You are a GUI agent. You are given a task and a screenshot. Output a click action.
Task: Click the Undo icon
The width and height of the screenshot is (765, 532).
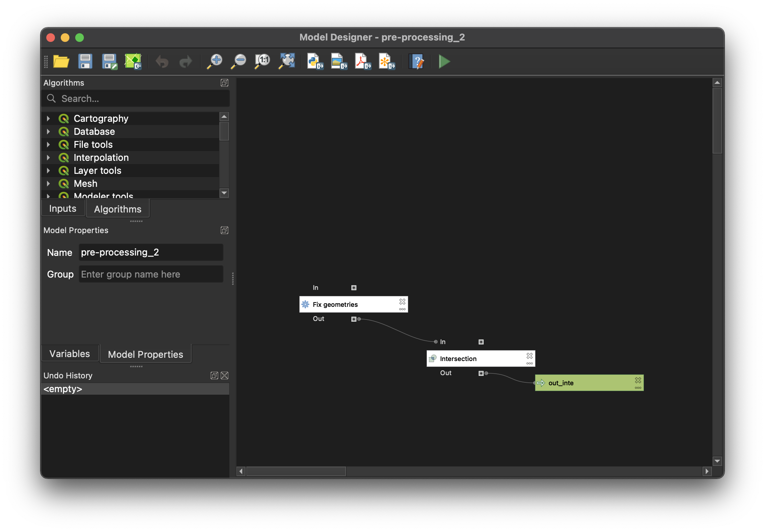coord(163,62)
